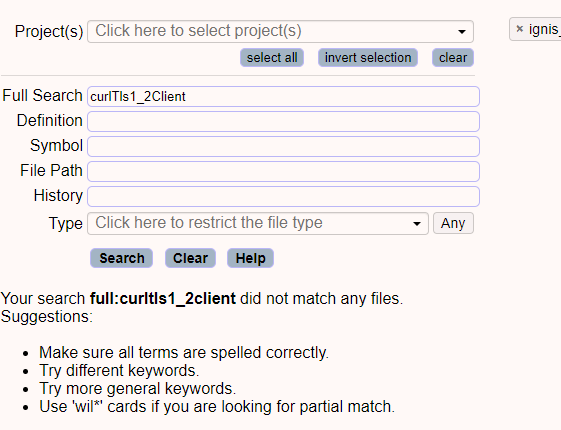This screenshot has height=430, width=561.
Task: Clear the selected projects
Action: tap(453, 58)
